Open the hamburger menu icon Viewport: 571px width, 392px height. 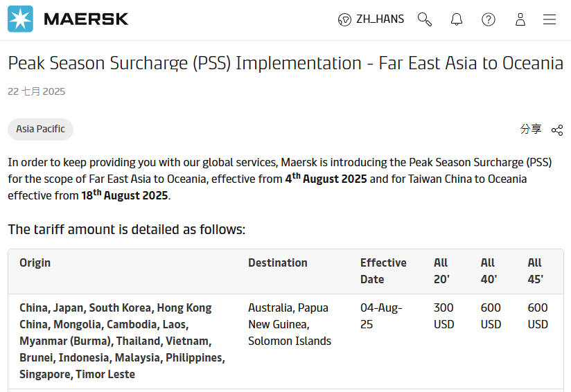pos(549,19)
